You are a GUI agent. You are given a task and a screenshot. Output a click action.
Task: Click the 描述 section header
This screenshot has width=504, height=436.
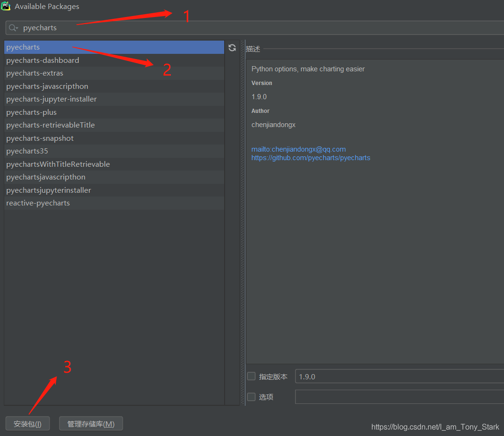point(253,49)
